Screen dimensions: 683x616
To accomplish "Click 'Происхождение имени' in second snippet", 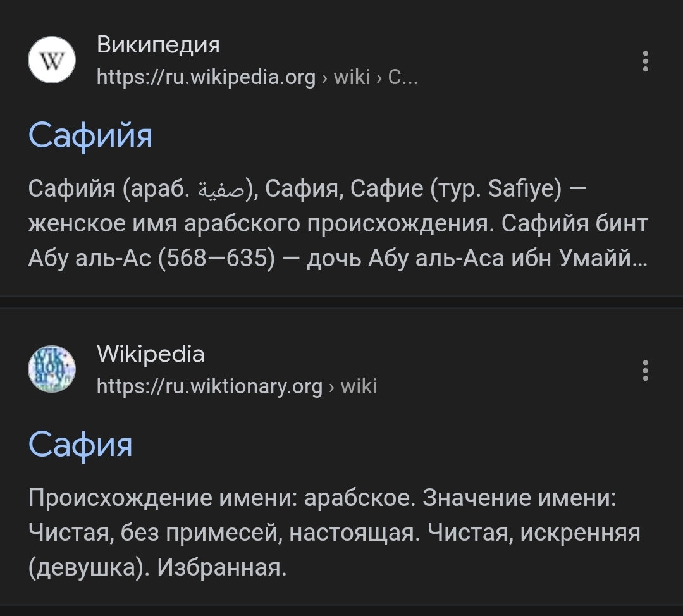I will 161,498.
